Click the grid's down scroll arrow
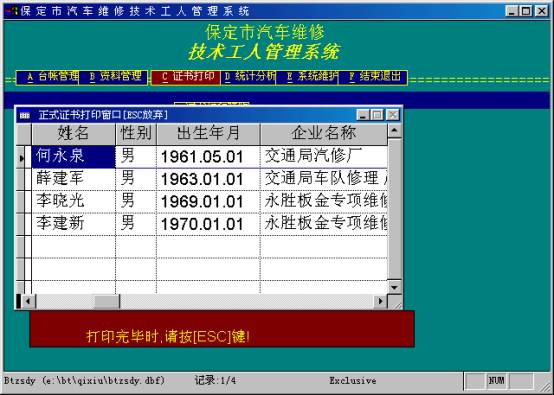Screen dimensions: 554x395 [x=394, y=287]
